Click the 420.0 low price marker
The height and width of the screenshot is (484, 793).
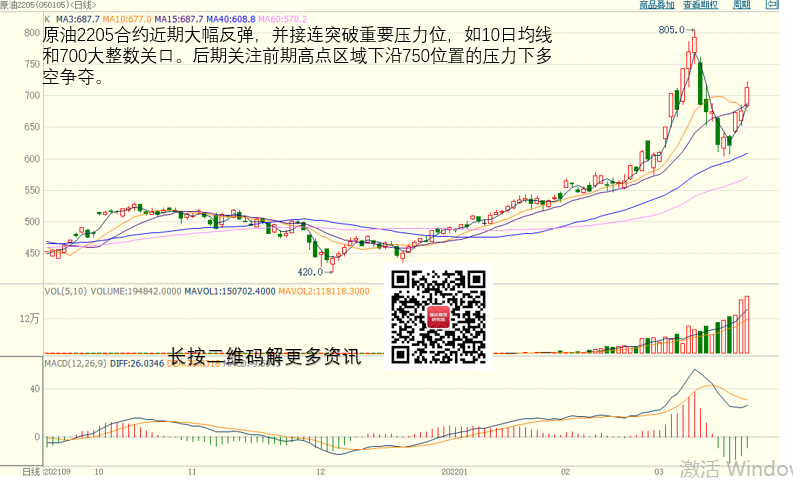pos(310,271)
